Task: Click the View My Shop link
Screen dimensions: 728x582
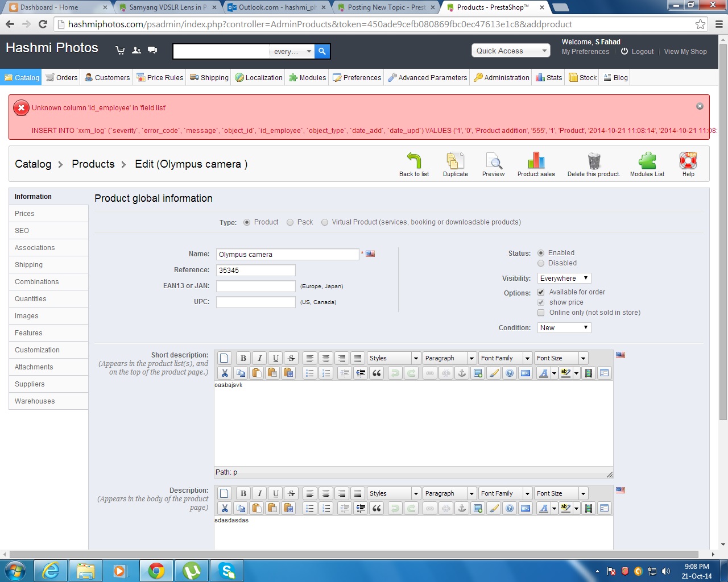Action: [685, 52]
